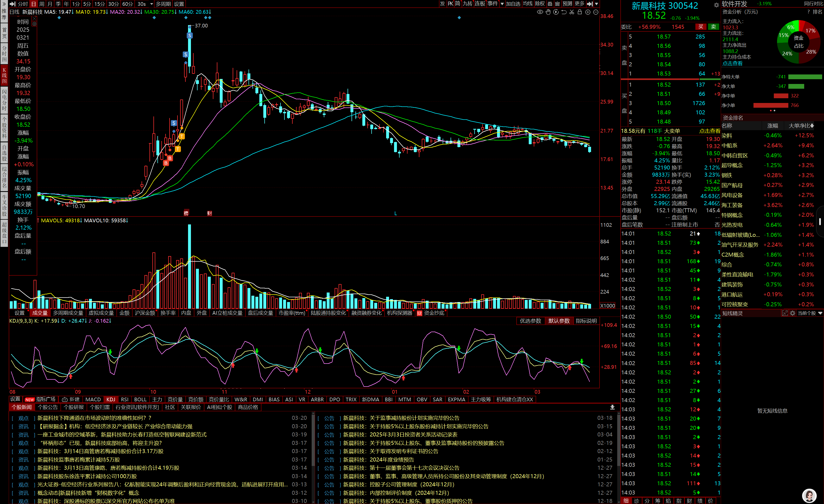Open the 事件 dropdown arrow
Image resolution: width=824 pixels, height=504 pixels.
click(502, 4)
